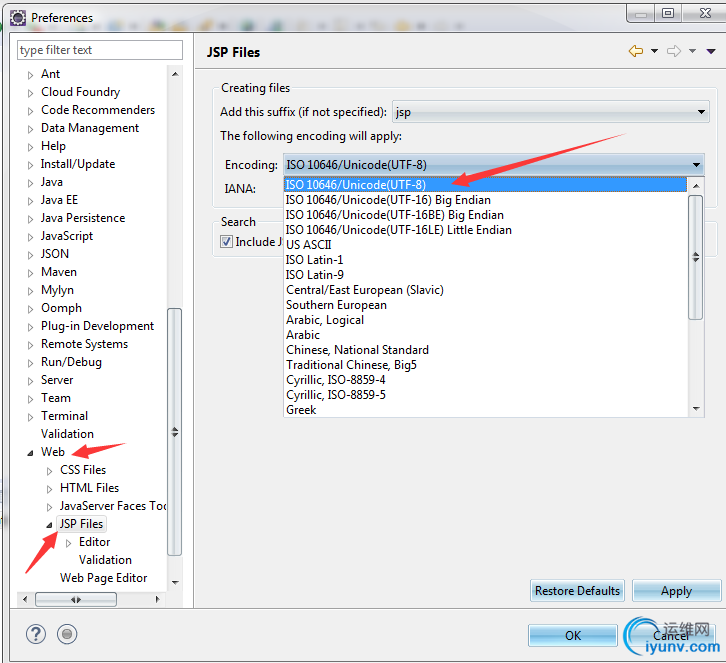
Task: Select Help preference category
Action: [53, 146]
